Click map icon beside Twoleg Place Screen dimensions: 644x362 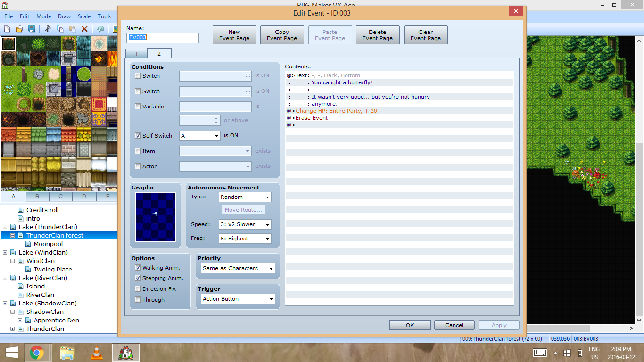(x=28, y=270)
